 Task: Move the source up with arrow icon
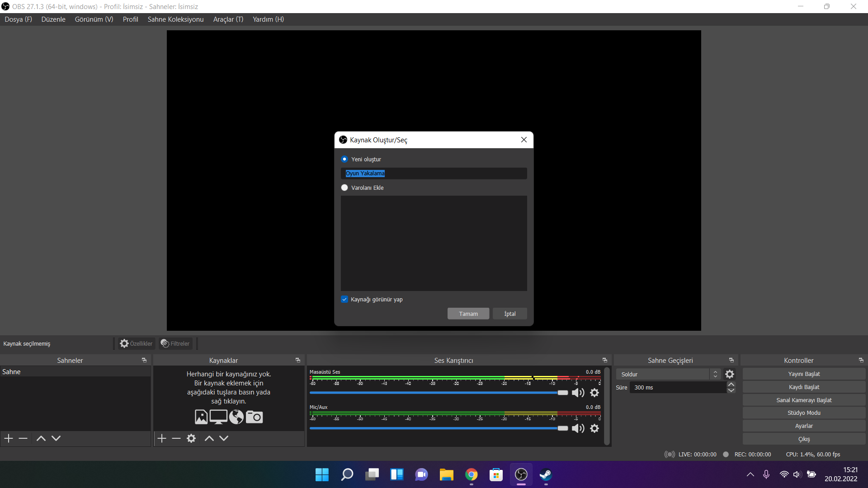coord(209,438)
